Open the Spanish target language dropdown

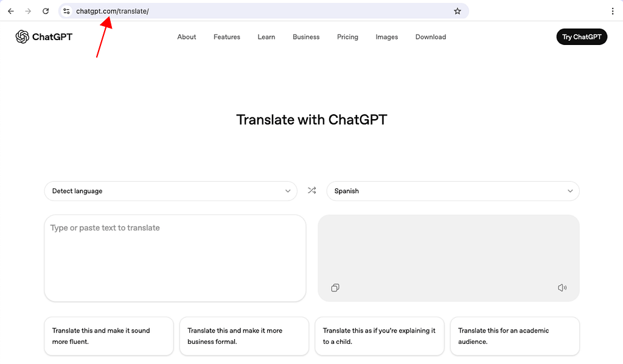[453, 191]
